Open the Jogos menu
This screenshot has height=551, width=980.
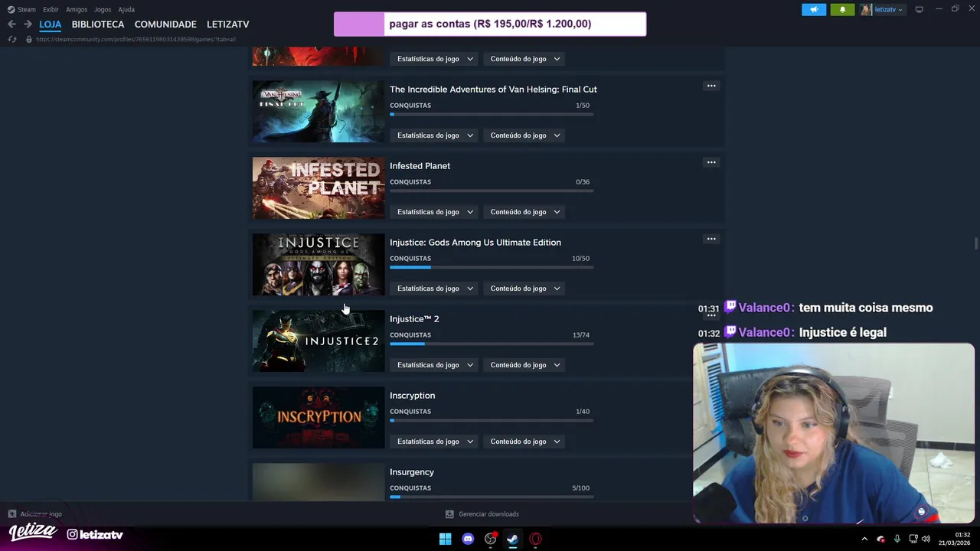coord(103,9)
